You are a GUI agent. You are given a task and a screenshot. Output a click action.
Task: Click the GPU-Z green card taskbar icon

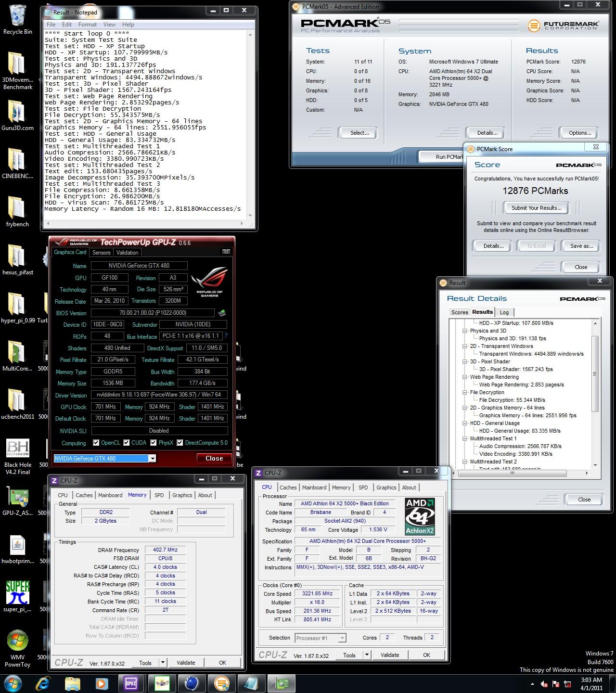(x=282, y=683)
